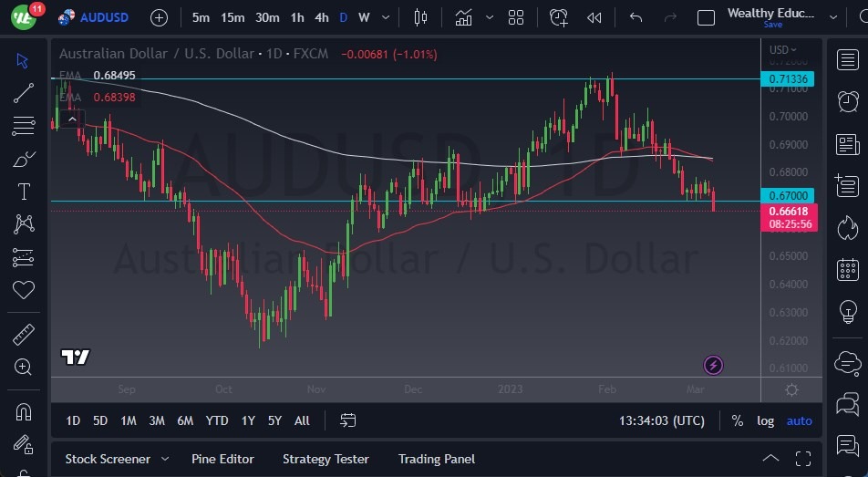The height and width of the screenshot is (477, 868).
Task: Collapse the indicator legend chevron
Action: [71, 118]
